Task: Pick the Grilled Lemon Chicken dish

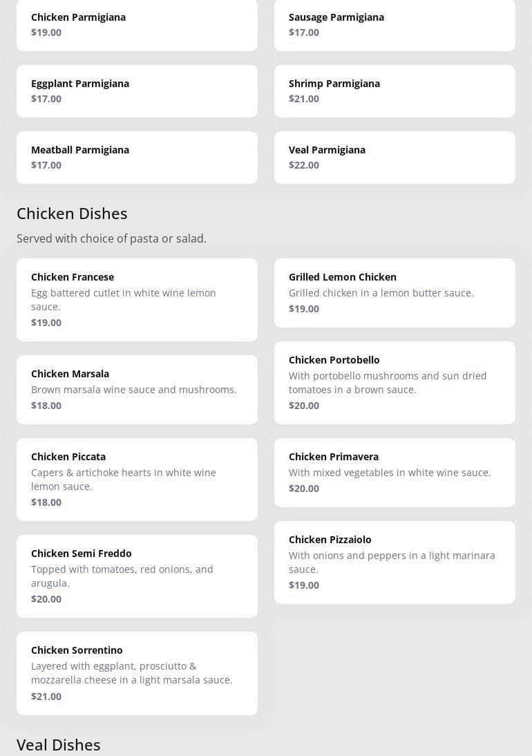Action: 395,293
